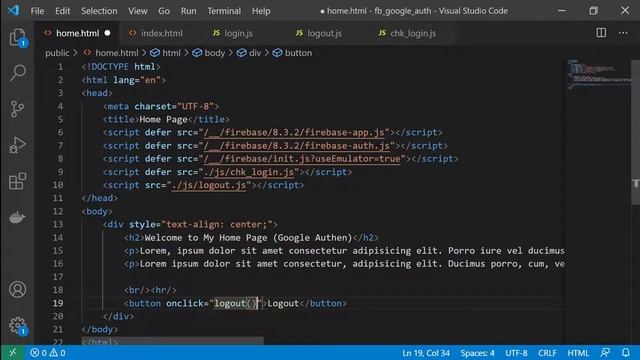Switch to the chk_login.js tab
640x360 pixels.
point(413,33)
